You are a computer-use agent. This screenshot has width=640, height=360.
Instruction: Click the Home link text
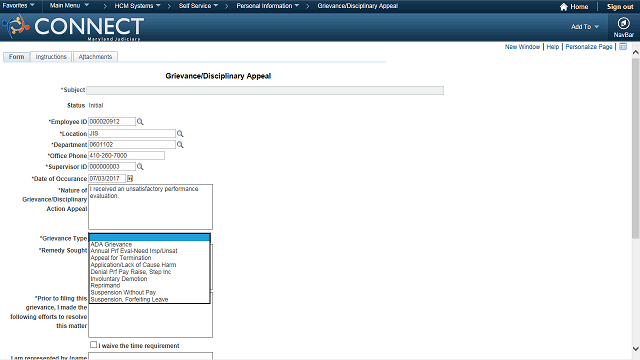(x=579, y=7)
